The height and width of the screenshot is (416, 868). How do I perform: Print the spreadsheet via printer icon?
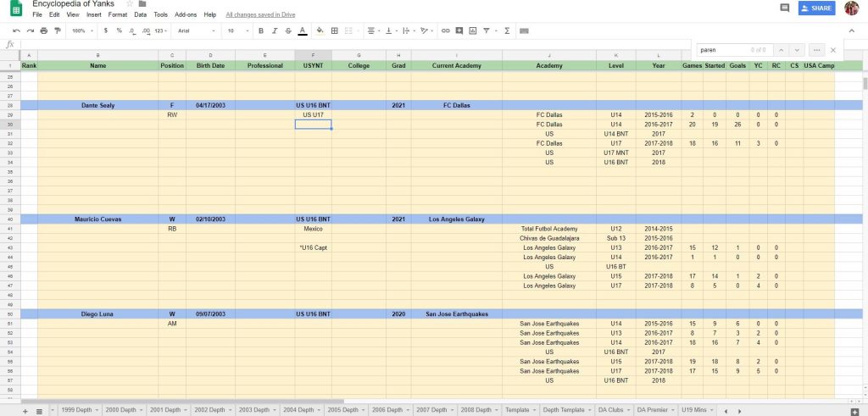[44, 31]
